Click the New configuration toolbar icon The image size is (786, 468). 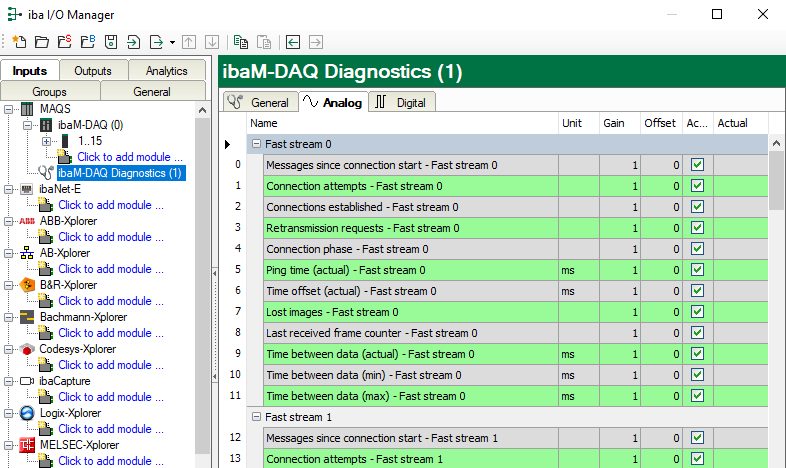[19, 42]
